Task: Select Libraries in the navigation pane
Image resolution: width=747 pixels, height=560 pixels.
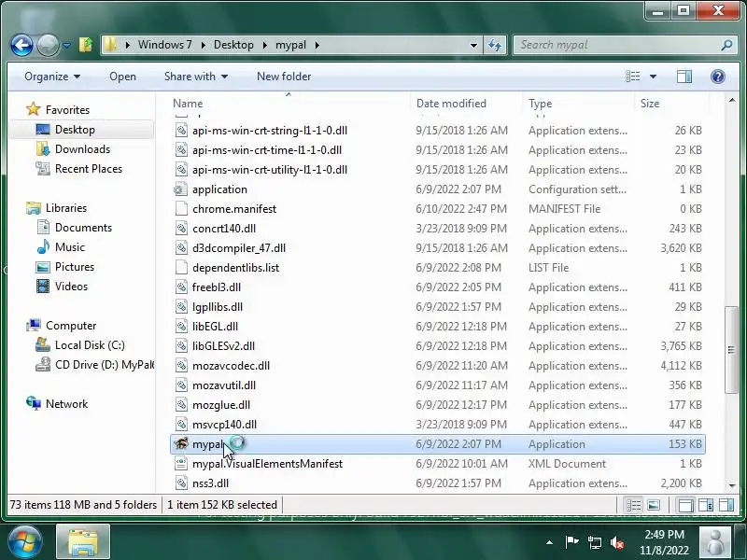Action: coord(65,208)
